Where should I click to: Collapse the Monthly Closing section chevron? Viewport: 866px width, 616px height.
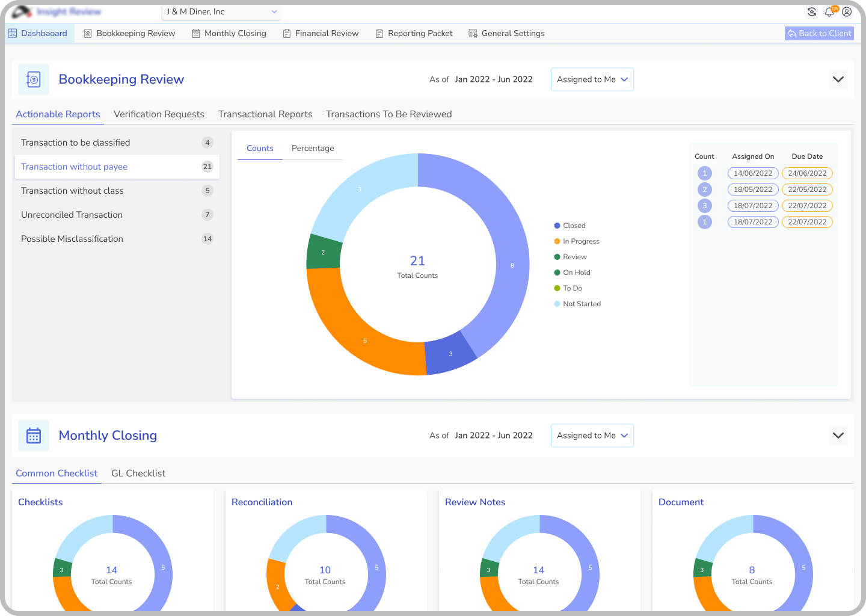point(838,436)
